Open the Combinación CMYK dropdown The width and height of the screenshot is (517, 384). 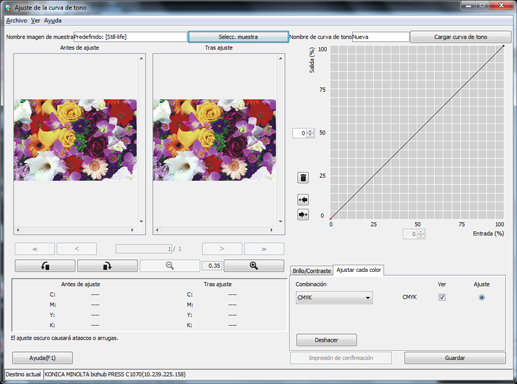pos(334,298)
